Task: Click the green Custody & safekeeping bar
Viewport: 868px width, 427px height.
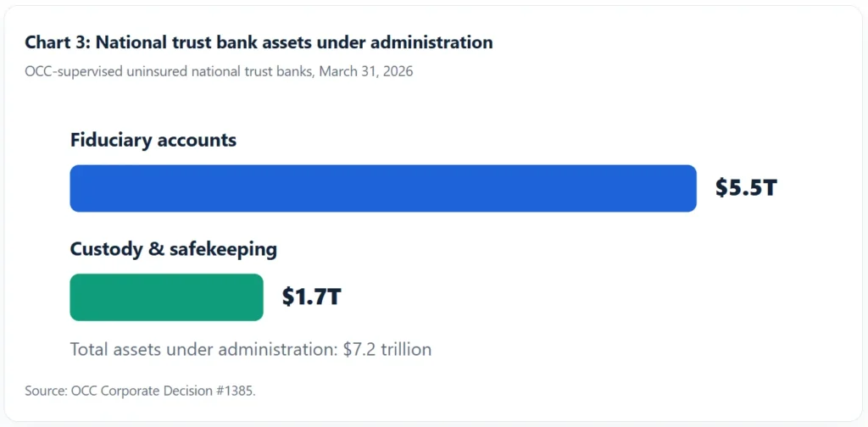Action: coord(167,297)
